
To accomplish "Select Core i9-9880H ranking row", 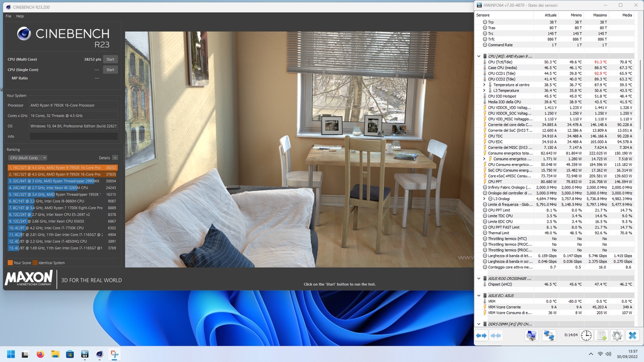I will click(62, 201).
